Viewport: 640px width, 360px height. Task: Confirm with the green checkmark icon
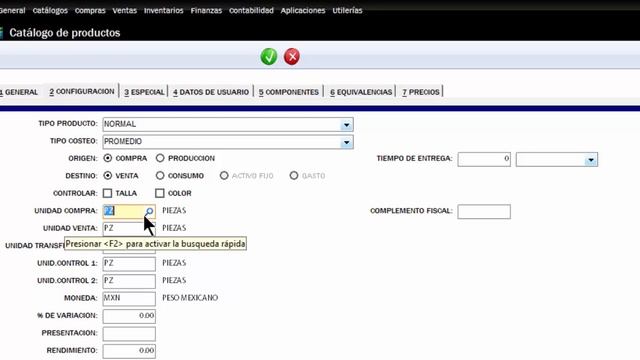[269, 56]
